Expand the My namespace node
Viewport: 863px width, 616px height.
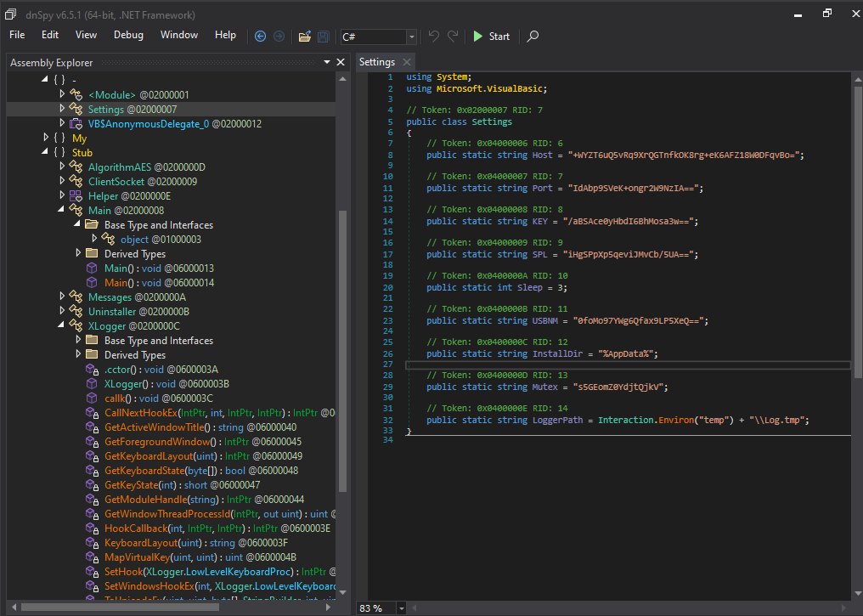[x=46, y=138]
